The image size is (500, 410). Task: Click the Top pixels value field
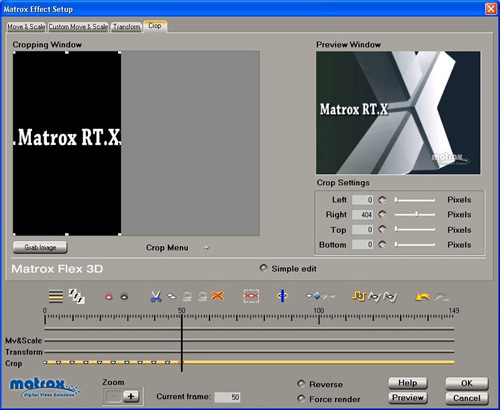point(363,230)
